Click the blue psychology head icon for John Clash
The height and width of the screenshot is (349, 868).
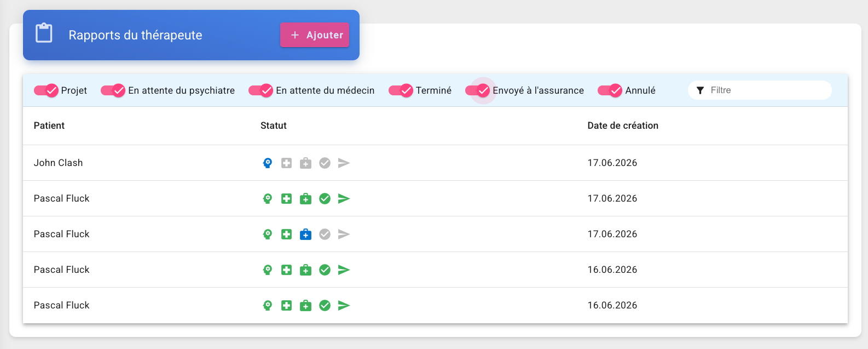click(x=268, y=163)
